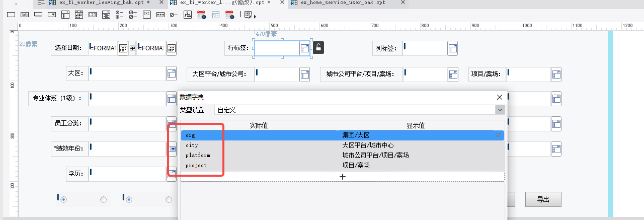The image size is (644, 220).
Task: Close the ex_fi_worker_l...g(修改).cpt tab
Action: (283, 3)
